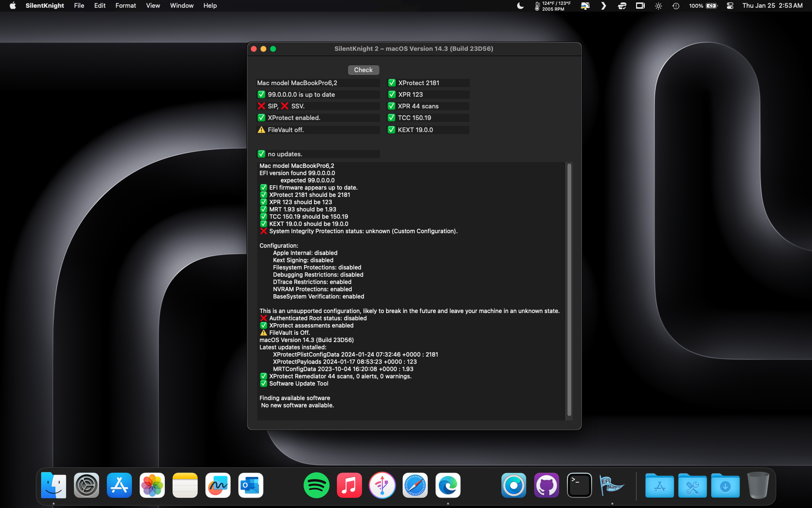Open Microsoft Edge from the dock
812x508 pixels.
pyautogui.click(x=448, y=485)
